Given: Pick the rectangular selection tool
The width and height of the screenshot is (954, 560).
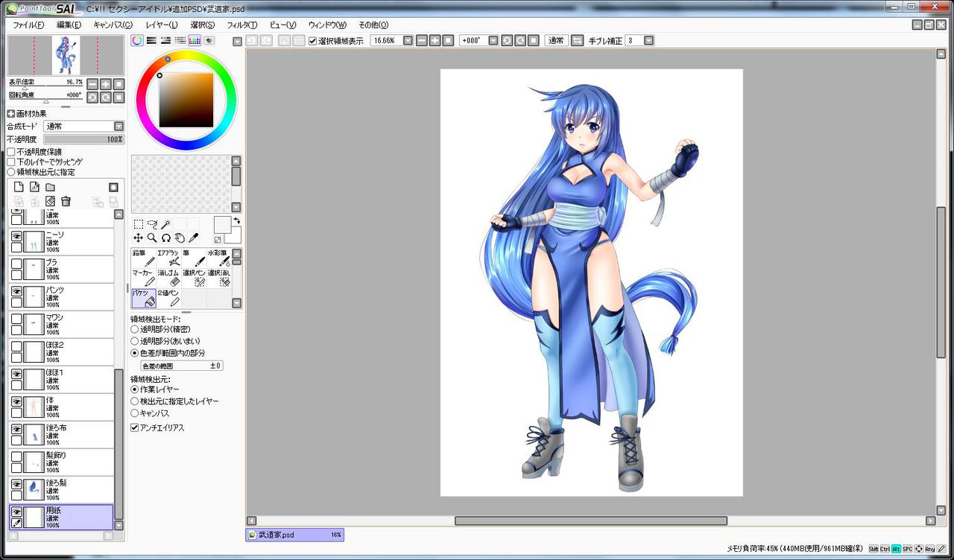Looking at the screenshot, I should coord(139,224).
